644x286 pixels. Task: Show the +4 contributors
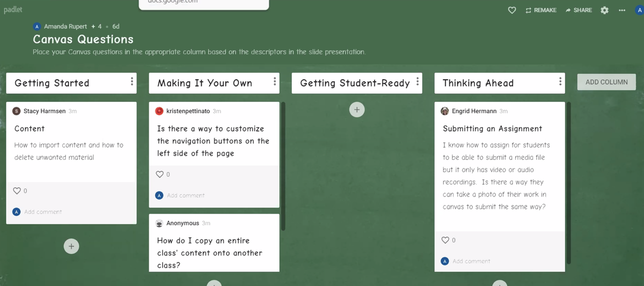[97, 26]
